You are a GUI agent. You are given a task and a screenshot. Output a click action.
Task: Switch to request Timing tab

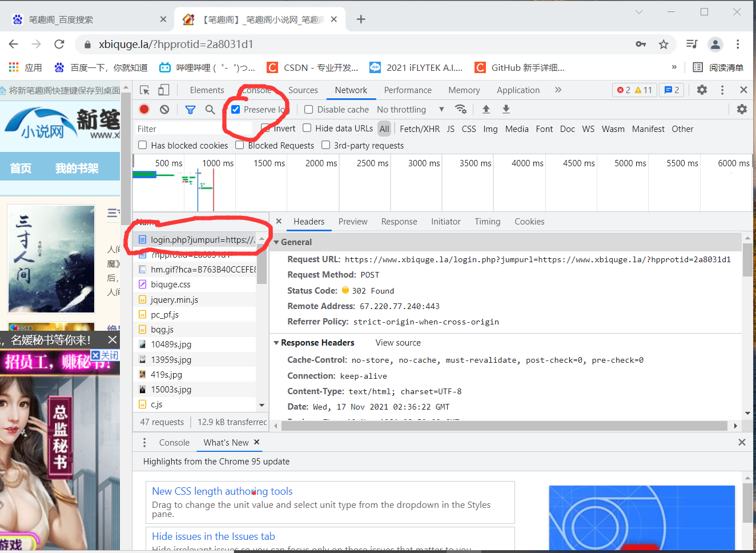(488, 222)
